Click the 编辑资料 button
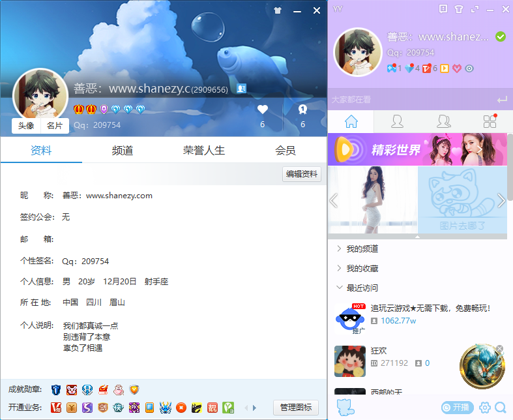The image size is (513, 420). [x=302, y=174]
